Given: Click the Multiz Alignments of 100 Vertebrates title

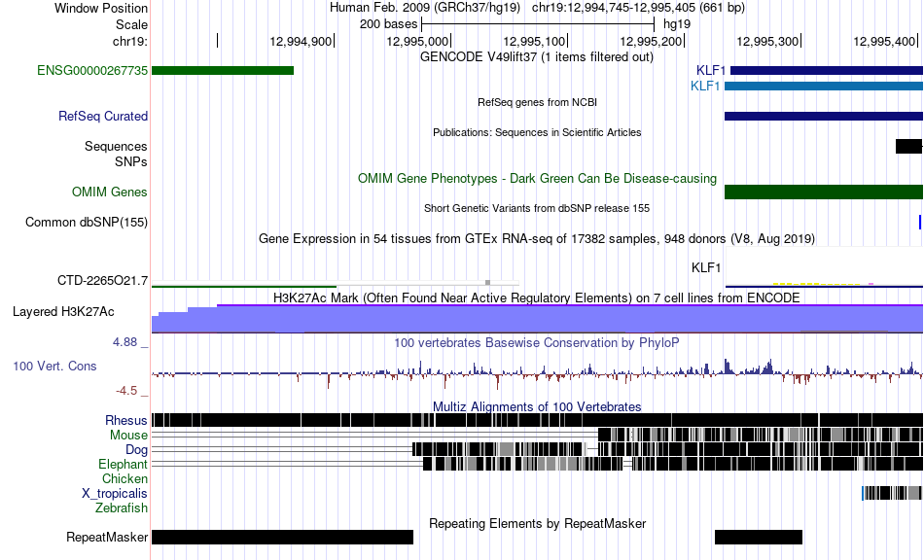Looking at the screenshot, I should click(537, 407).
